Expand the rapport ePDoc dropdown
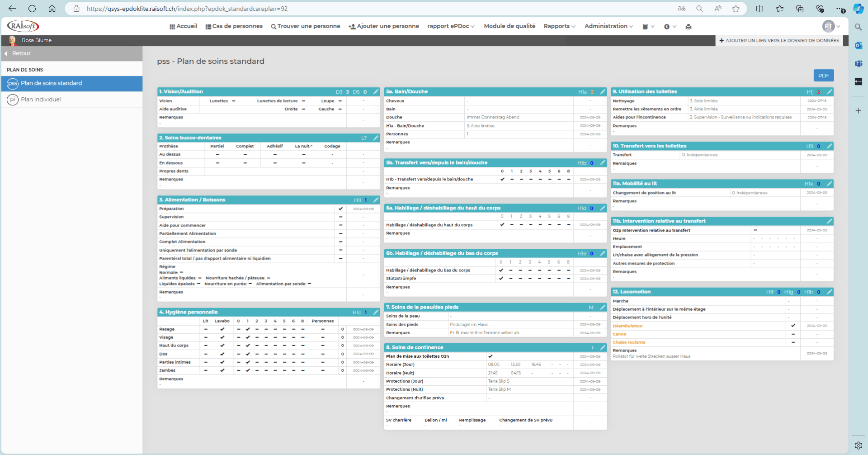The width and height of the screenshot is (868, 455). (450, 26)
